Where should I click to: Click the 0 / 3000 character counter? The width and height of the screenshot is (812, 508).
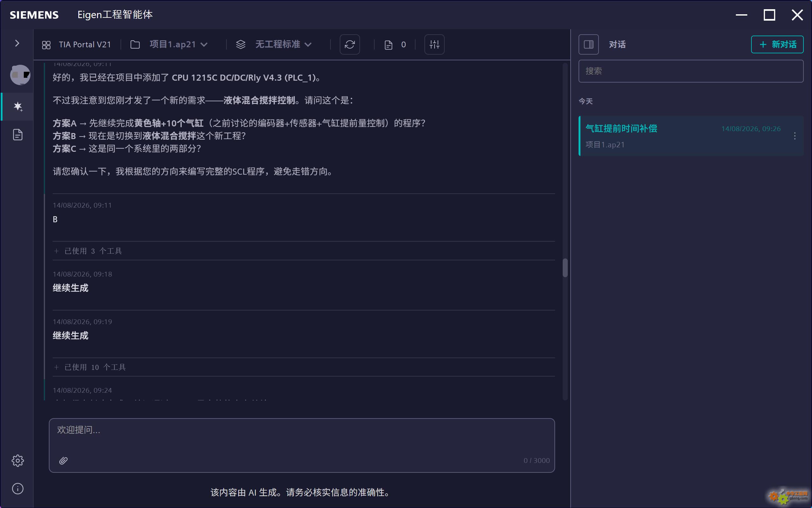[537, 460]
